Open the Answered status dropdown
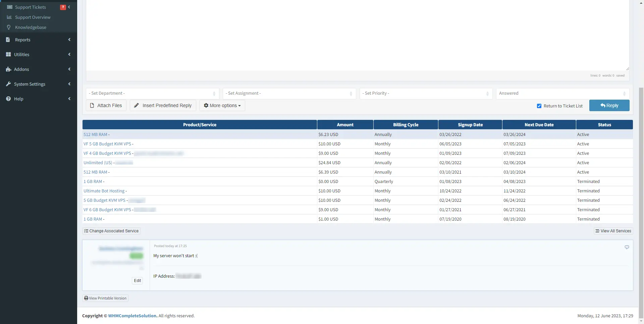Viewport: 644px width, 324px height. (x=562, y=93)
